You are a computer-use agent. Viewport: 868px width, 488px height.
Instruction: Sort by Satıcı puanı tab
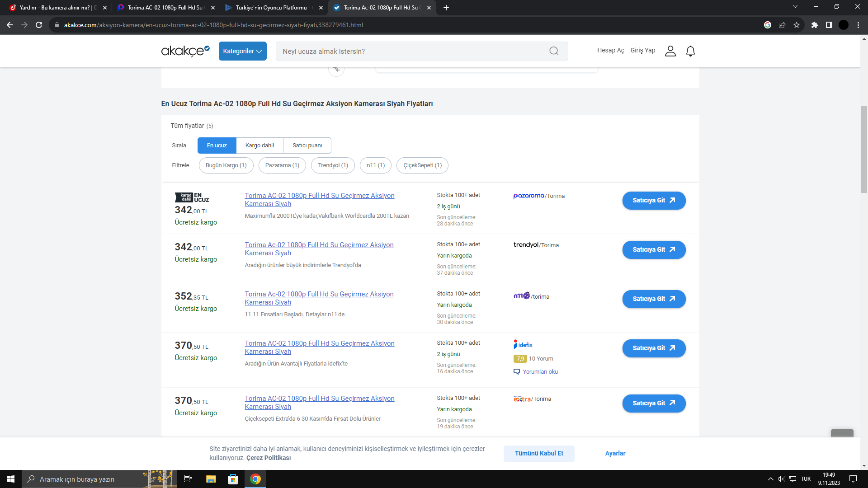(307, 145)
